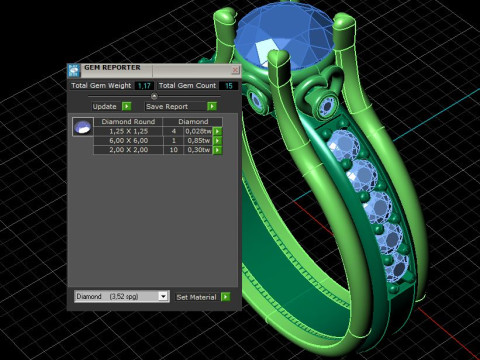
Task: Click the 0,30tw weight value
Action: pyautogui.click(x=198, y=150)
